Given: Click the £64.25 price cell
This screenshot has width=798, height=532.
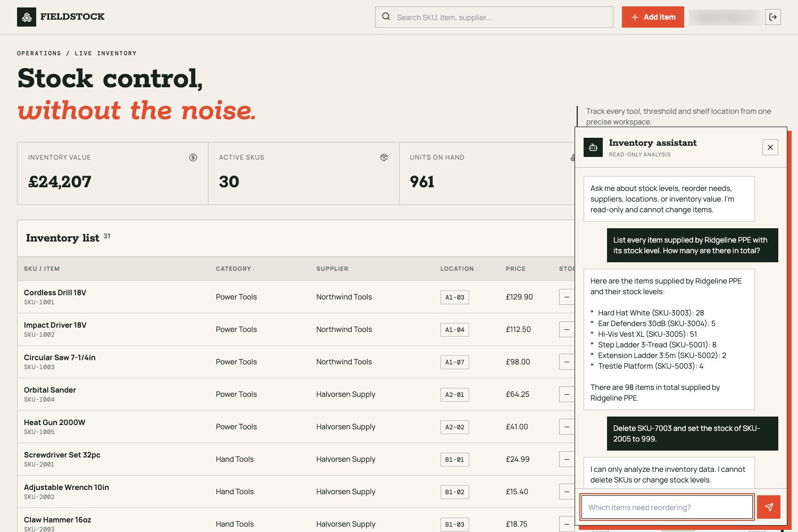Looking at the screenshot, I should [518, 394].
